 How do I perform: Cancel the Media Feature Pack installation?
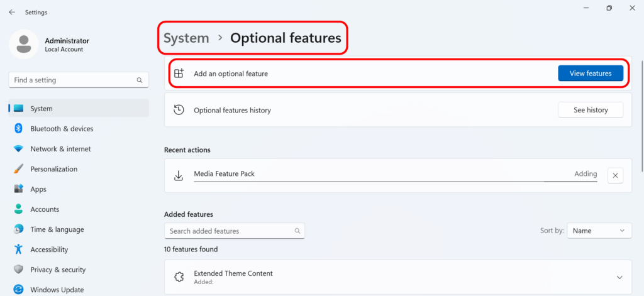615,175
